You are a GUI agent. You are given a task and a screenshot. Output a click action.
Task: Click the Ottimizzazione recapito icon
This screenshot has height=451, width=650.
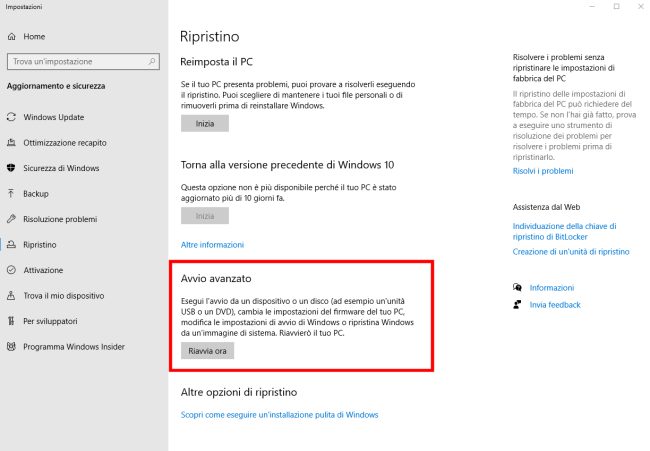click(12, 143)
